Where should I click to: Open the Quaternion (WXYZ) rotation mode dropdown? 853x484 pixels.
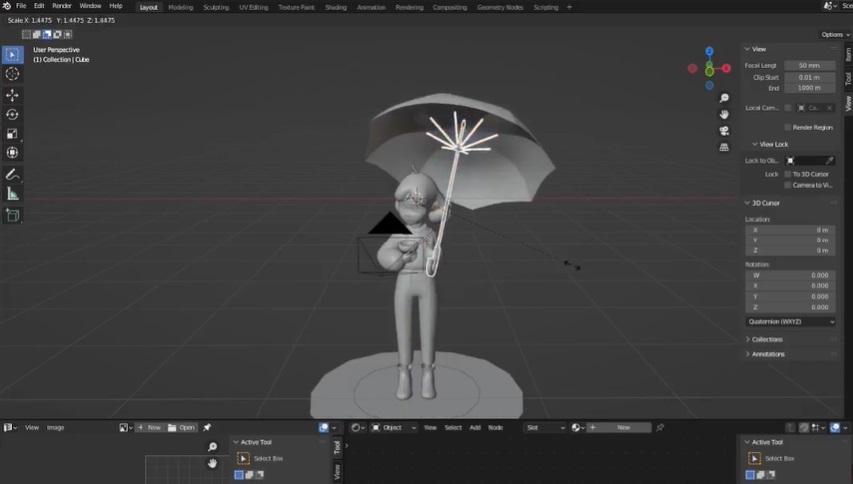point(790,321)
